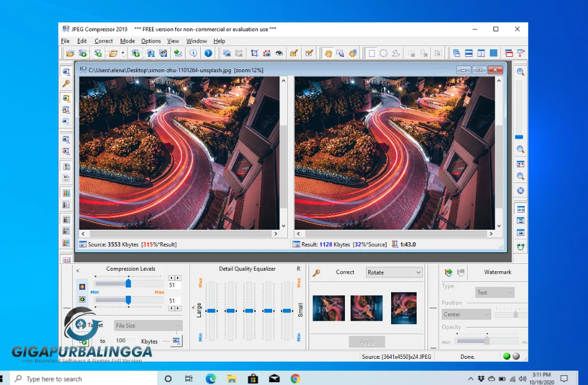Open the File Size target dropdown
Viewport: 588px width, 385px height.
148,325
